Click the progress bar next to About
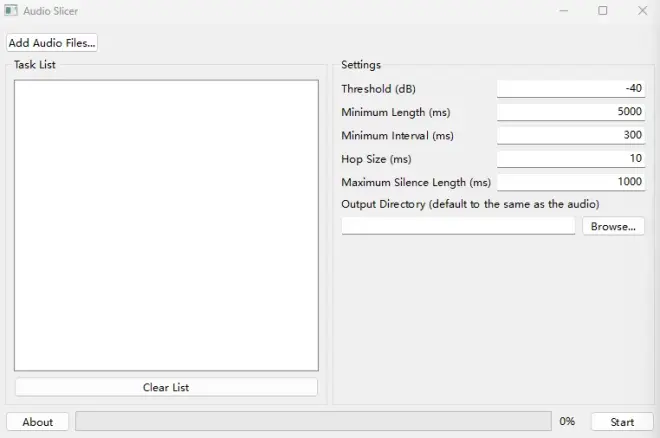Viewport: 660px width, 438px height. click(313, 421)
